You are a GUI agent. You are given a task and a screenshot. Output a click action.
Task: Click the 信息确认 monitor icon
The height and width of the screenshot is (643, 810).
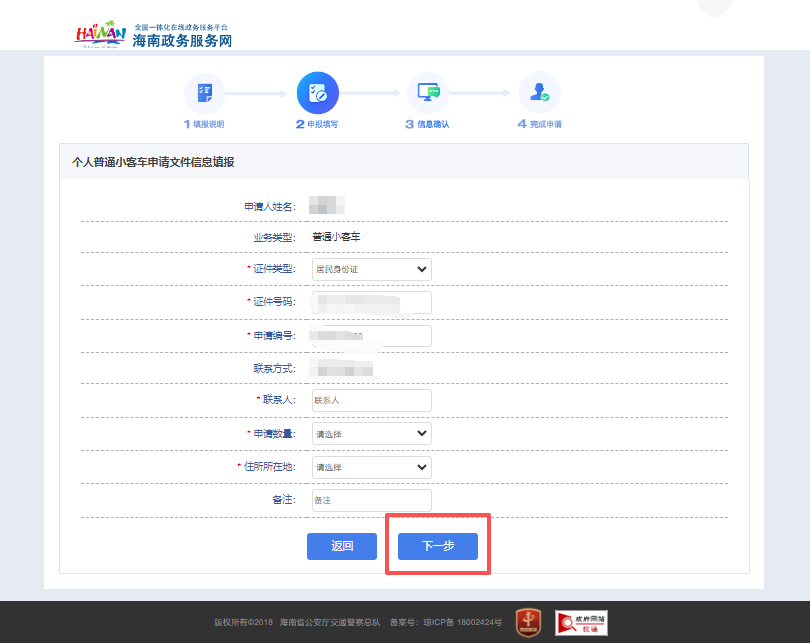429,92
